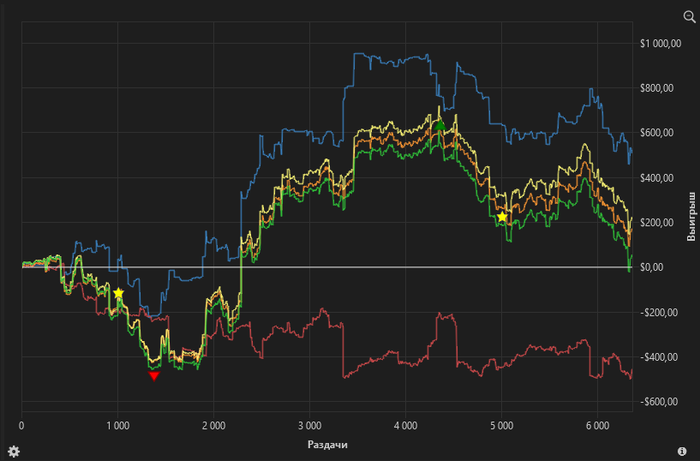Screen dimensions: 700x461
Task: Click the 3 000 x-axis tick label
Action: point(309,426)
